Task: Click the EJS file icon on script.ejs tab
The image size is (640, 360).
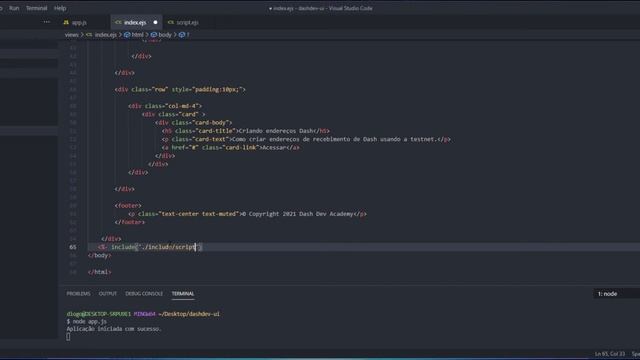Action: pos(171,22)
